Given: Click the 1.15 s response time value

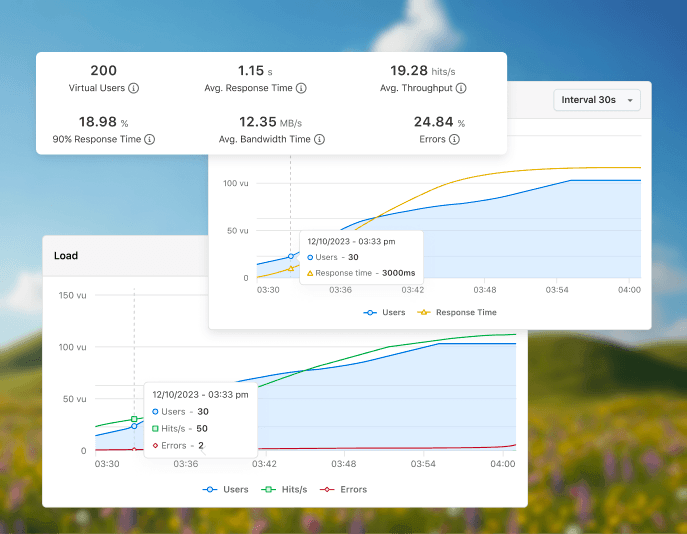Looking at the screenshot, I should pos(255,71).
